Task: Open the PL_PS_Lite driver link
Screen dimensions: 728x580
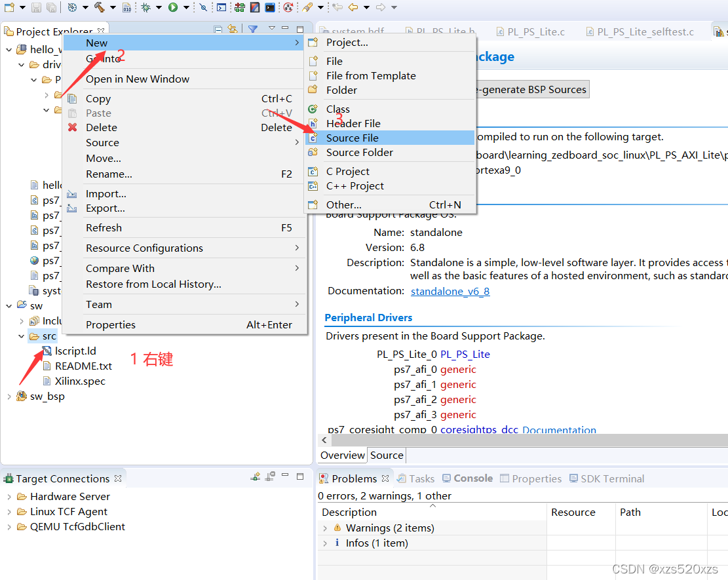Action: pyautogui.click(x=465, y=355)
